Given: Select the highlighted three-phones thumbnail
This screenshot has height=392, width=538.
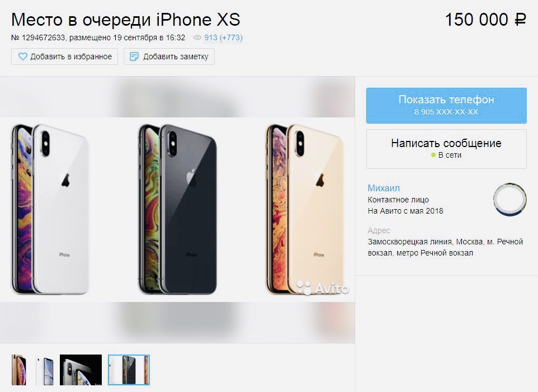Looking at the screenshot, I should pyautogui.click(x=129, y=370).
